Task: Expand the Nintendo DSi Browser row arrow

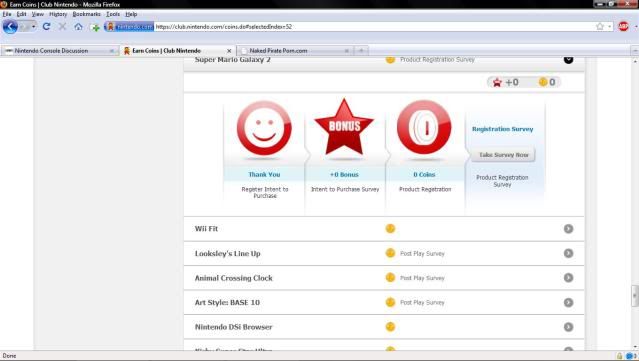Action: click(568, 327)
